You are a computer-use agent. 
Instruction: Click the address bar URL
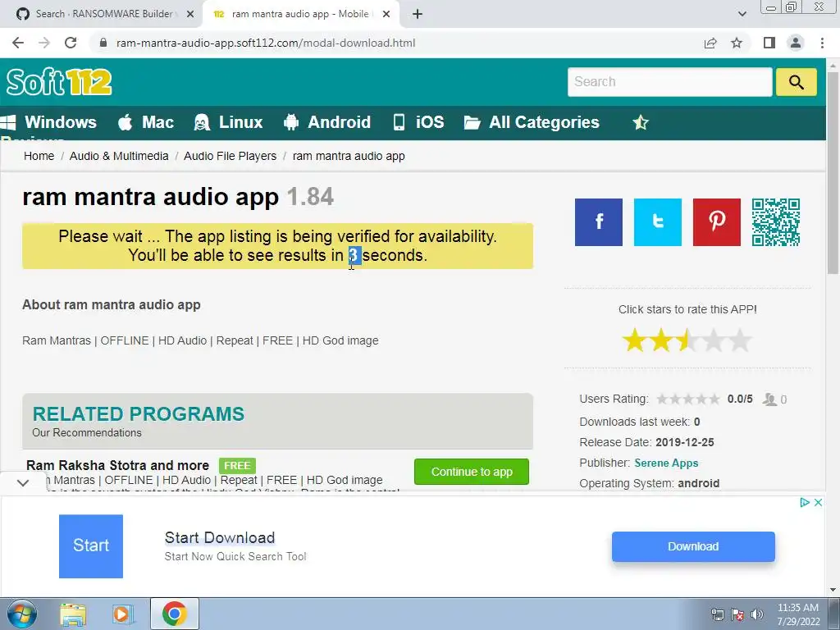click(x=266, y=43)
